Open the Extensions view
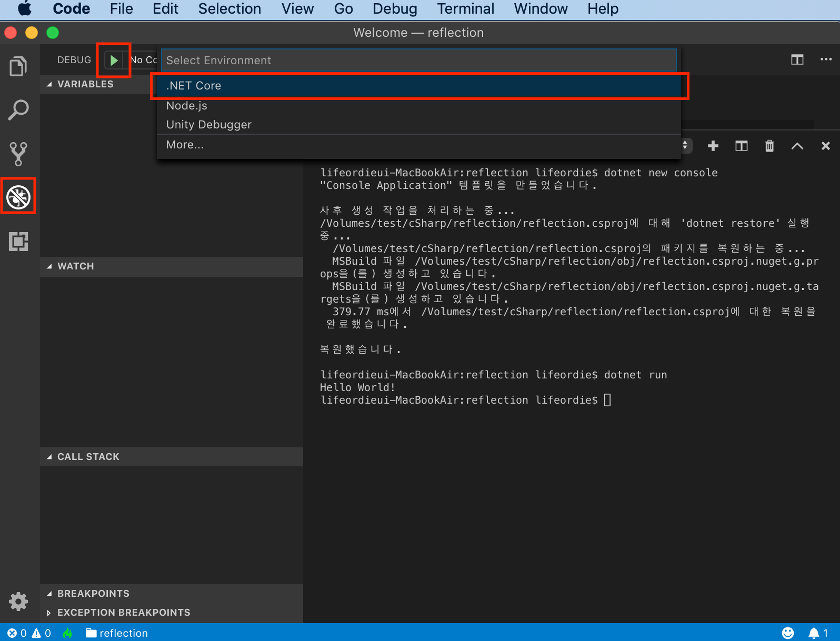840x641 pixels. (x=18, y=242)
